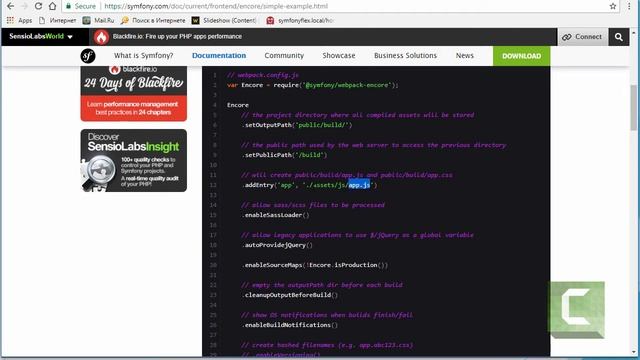Open the News menu item
The image size is (640, 360).
(x=464, y=56)
